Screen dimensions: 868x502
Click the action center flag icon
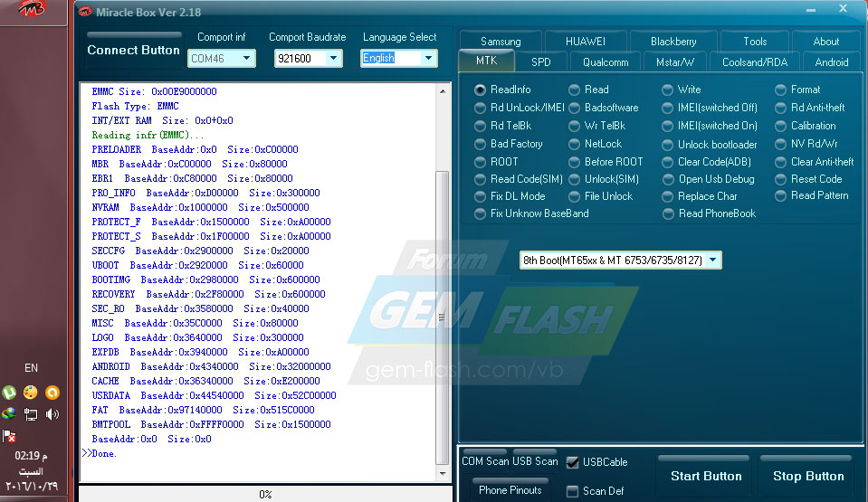pos(9,436)
